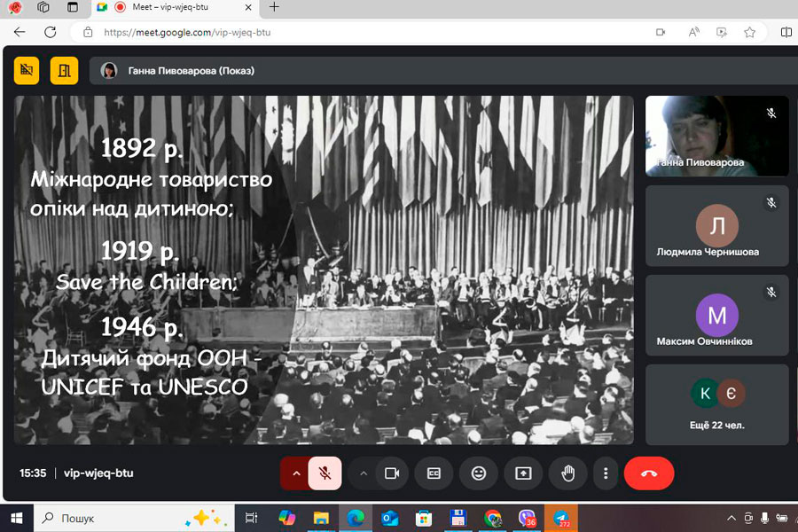Open the workspaces icon in the tab bar
798x532 pixels.
(43, 7)
